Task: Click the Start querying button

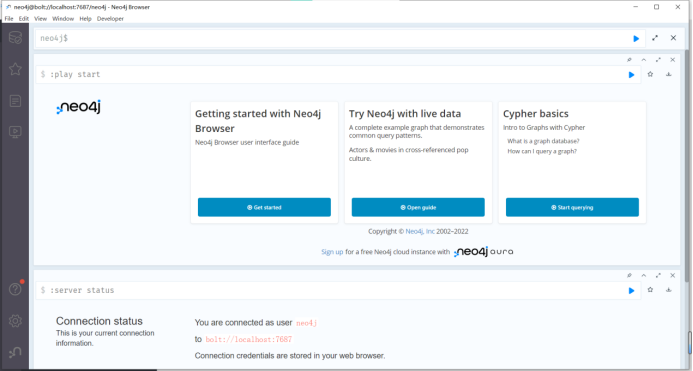Action: pyautogui.click(x=572, y=207)
